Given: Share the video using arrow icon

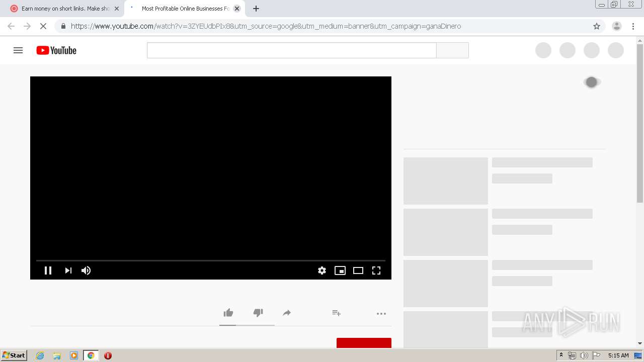Looking at the screenshot, I should 287,313.
